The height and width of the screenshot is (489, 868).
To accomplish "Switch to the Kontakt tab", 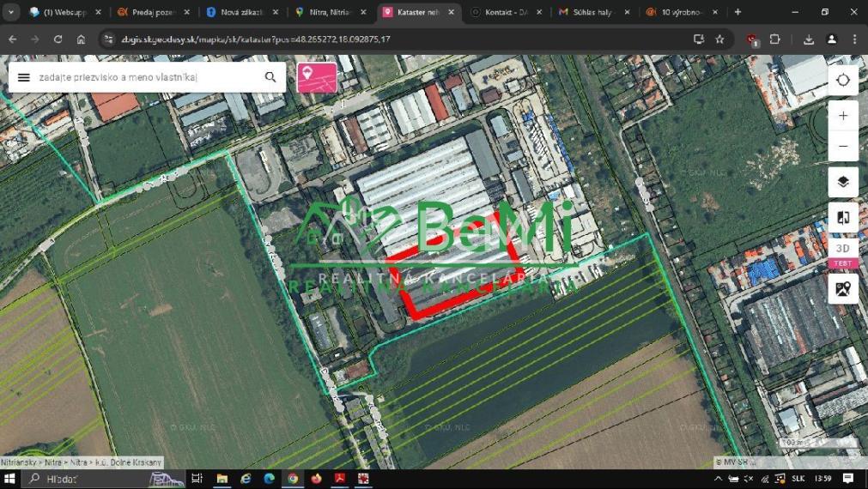I will click(507, 12).
